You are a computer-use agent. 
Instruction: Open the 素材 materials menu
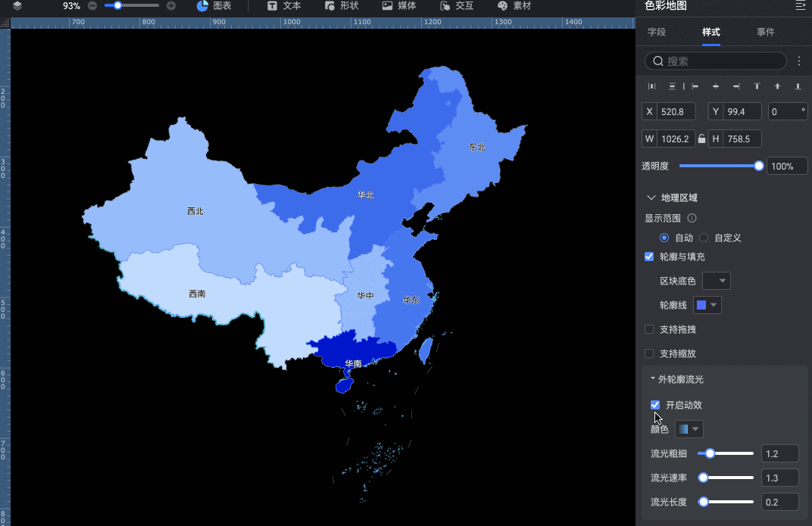coord(514,6)
